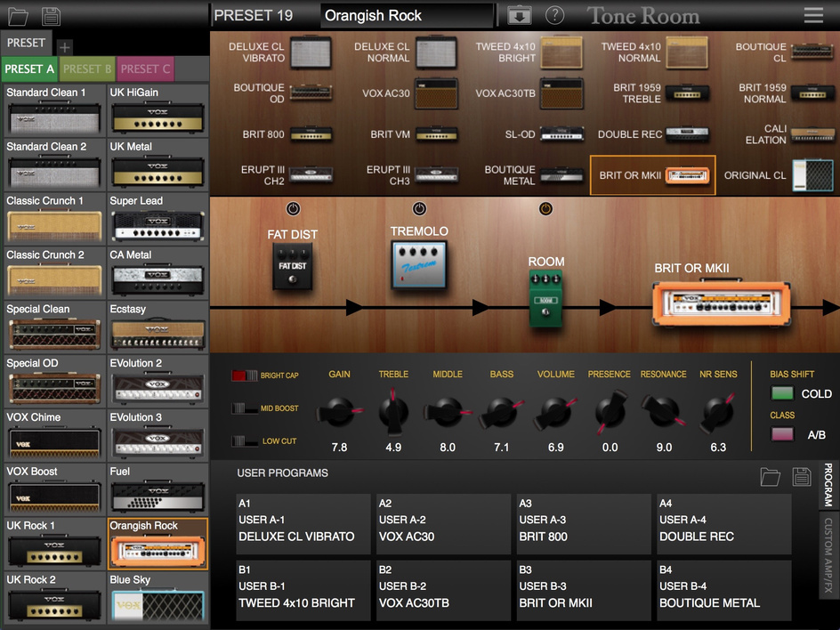Open the help question mark icon

coord(554,15)
